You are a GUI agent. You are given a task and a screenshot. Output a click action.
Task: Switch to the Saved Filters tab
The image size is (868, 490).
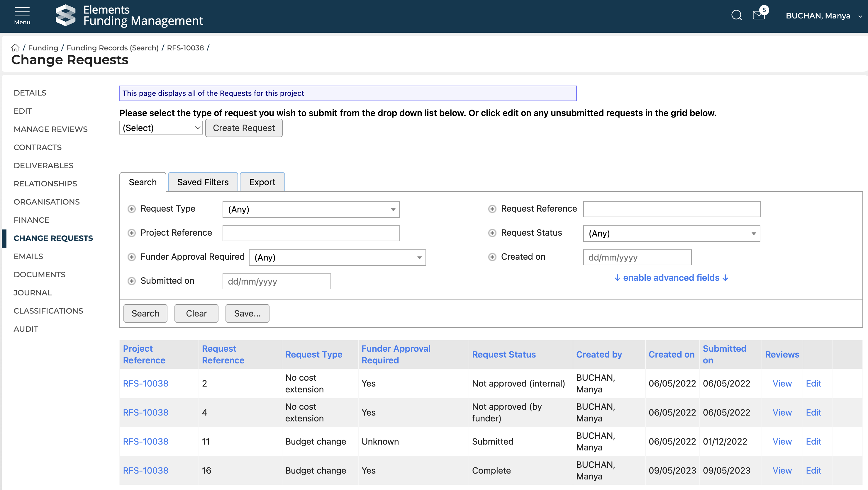click(203, 182)
